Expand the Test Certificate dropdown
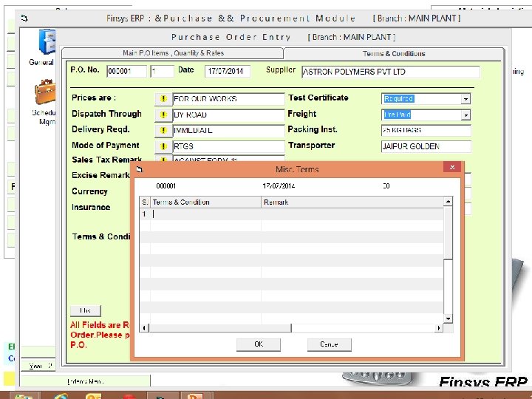Image resolution: width=532 pixels, height=399 pixels. tap(465, 99)
